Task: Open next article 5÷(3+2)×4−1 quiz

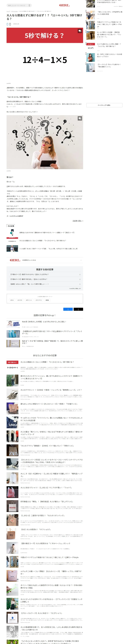Action: (x=43, y=241)
